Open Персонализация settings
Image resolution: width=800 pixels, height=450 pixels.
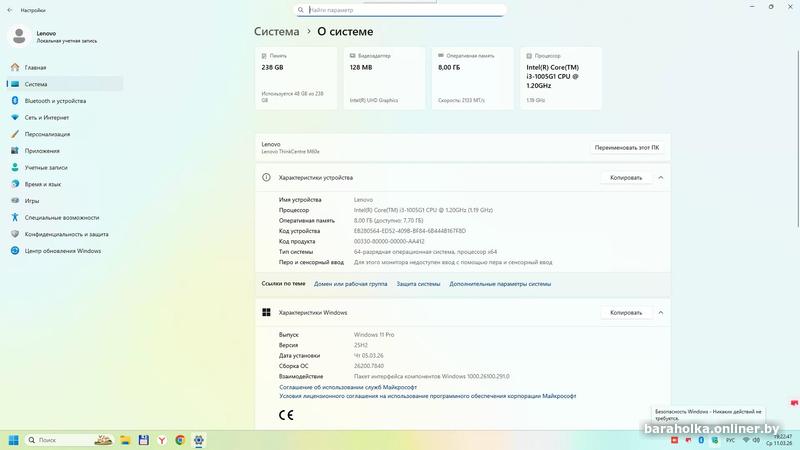pyautogui.click(x=65, y=134)
